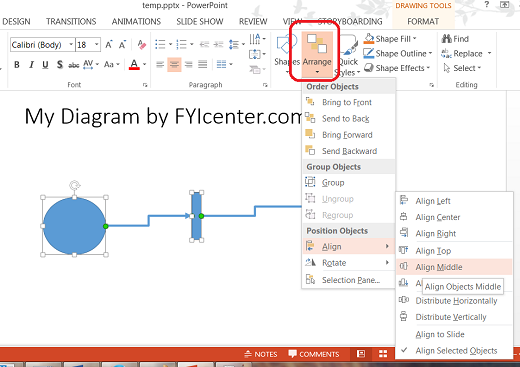Increase the font size
The image size is (520, 367).
[109, 45]
